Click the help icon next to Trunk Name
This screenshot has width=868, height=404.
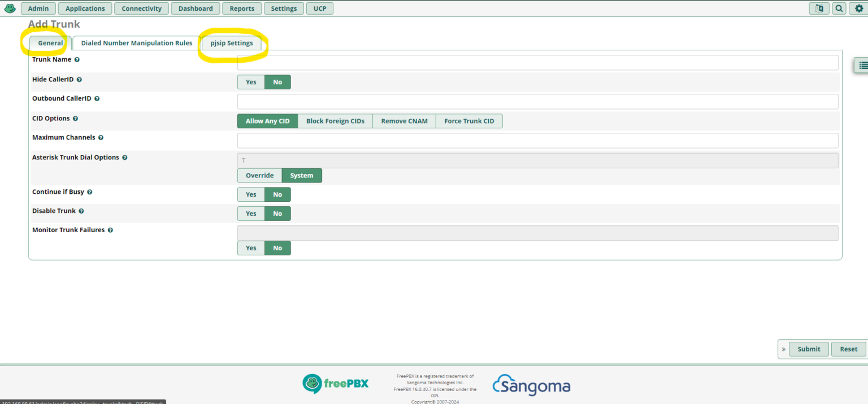(77, 59)
